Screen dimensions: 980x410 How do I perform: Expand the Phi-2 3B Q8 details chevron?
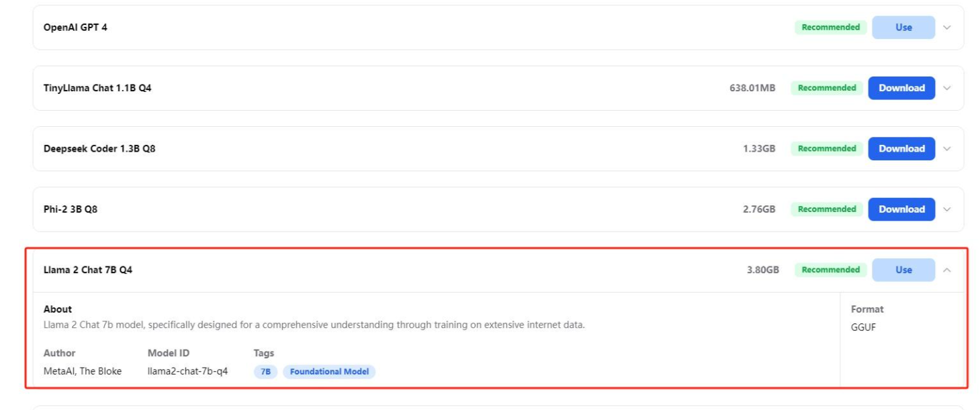click(x=947, y=209)
